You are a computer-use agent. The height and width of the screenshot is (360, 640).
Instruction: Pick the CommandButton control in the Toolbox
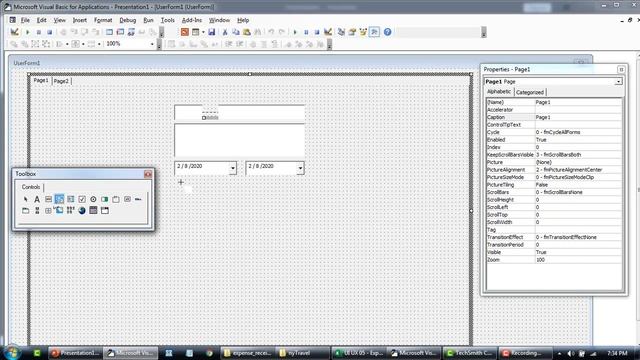[127, 199]
